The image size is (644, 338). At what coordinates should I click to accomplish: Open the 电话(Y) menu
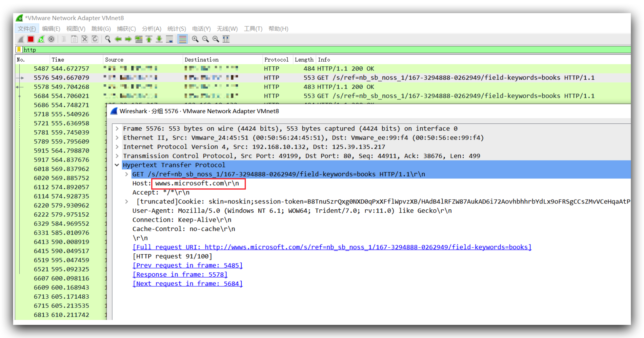click(201, 29)
